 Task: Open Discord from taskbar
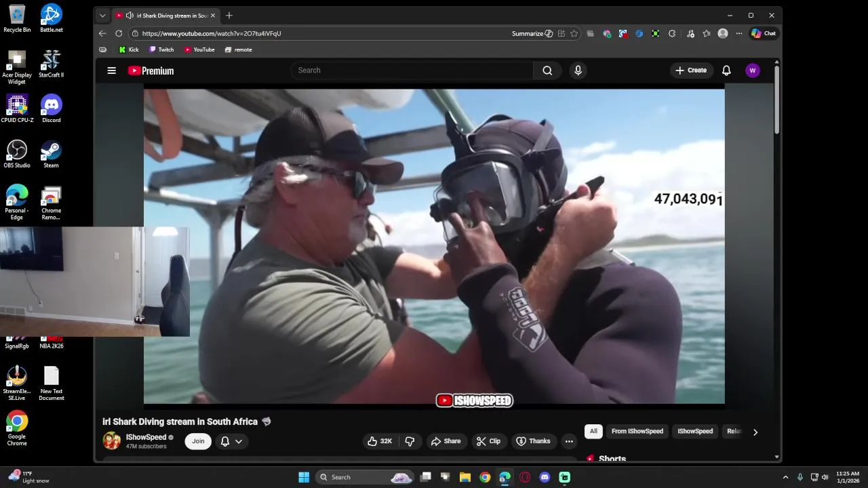pyautogui.click(x=545, y=477)
